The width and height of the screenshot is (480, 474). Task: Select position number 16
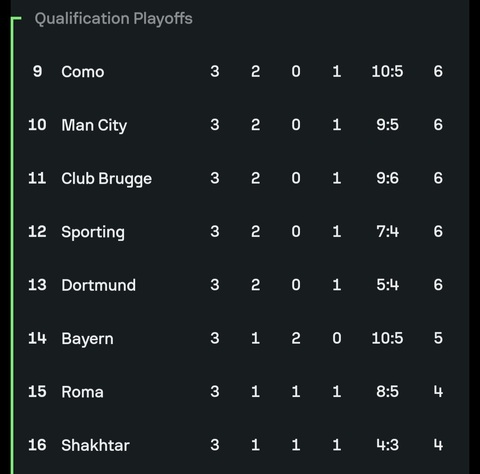click(37, 445)
